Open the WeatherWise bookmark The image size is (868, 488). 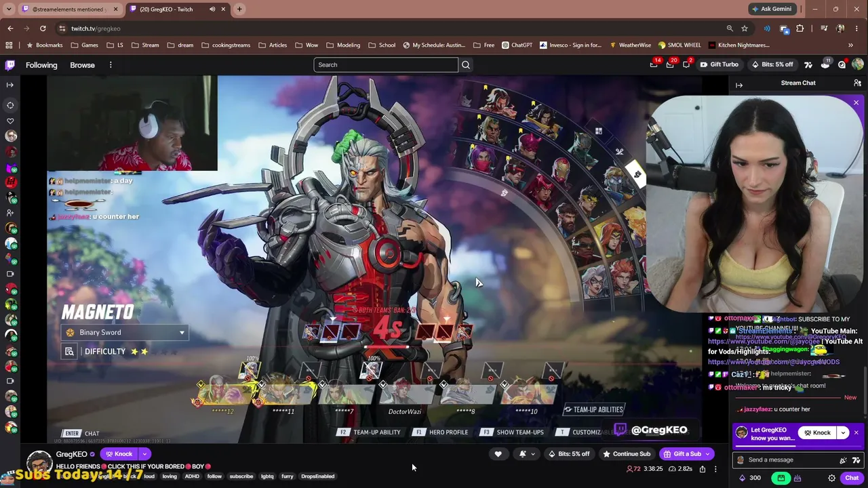[630, 45]
